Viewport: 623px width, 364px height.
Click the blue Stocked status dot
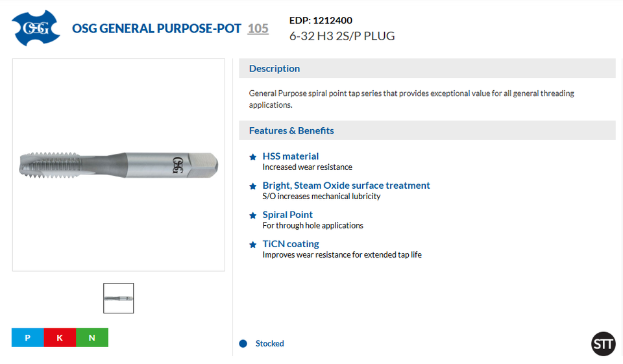243,344
